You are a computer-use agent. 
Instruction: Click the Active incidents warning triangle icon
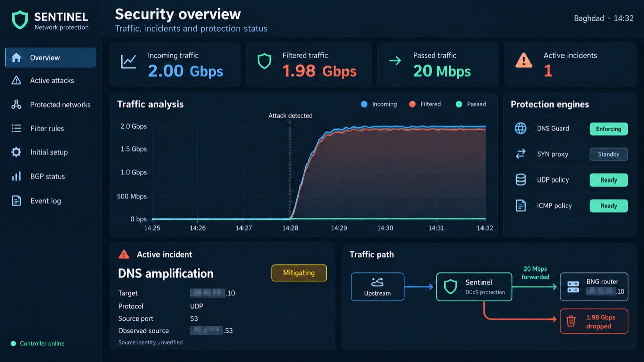click(524, 61)
